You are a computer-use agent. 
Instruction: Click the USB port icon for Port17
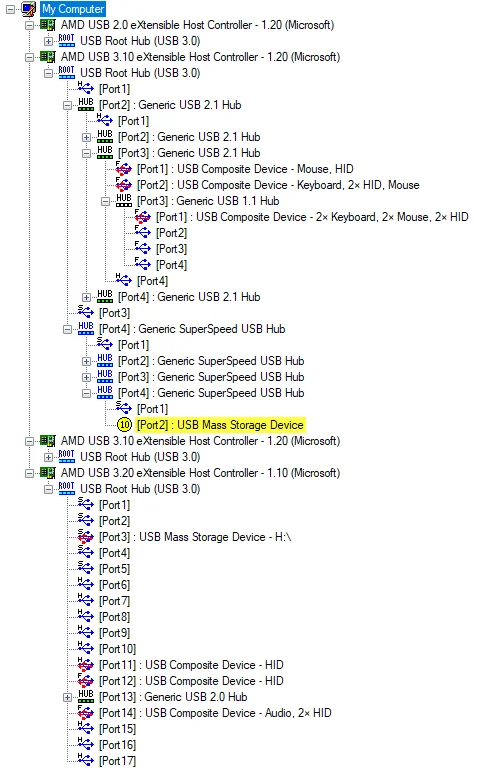coord(85,760)
